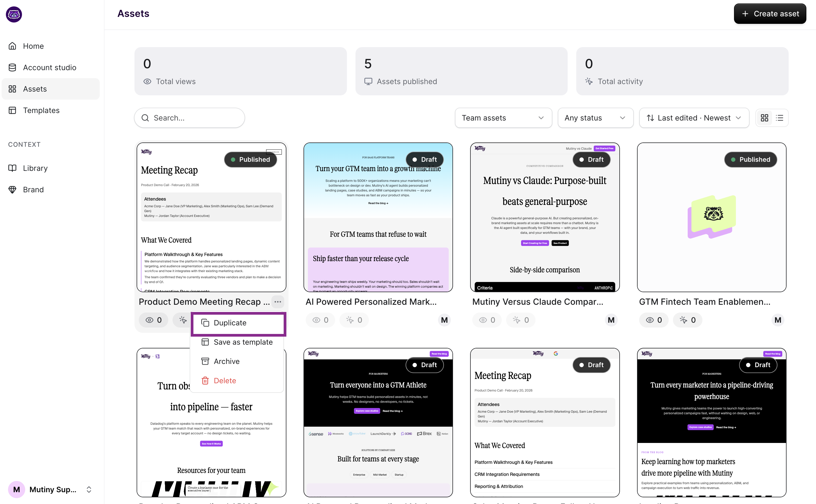Click the more options ellipsis on Product Demo Meeting Recap

click(278, 302)
